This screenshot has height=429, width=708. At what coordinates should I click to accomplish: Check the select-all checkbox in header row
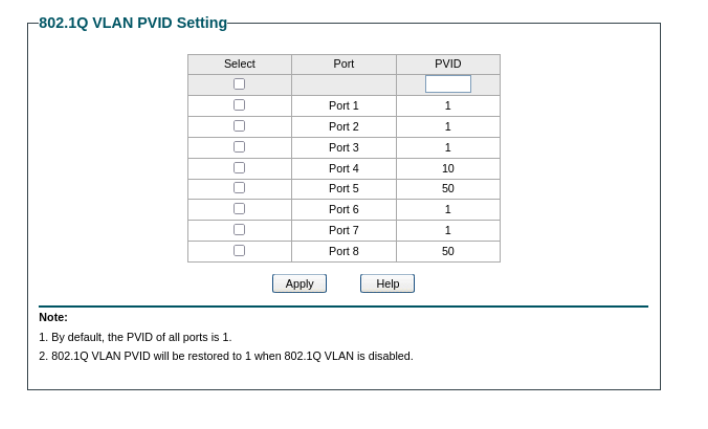tap(239, 84)
